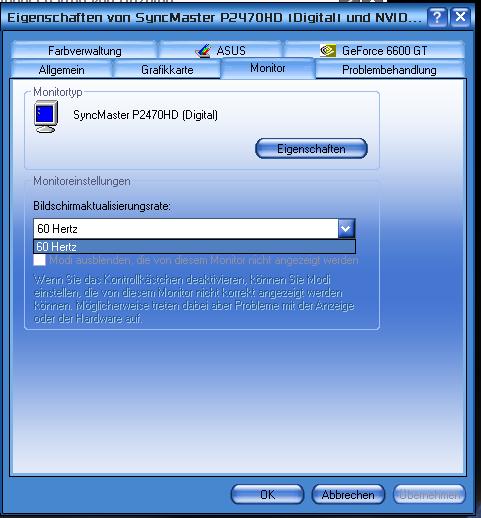This screenshot has height=518, width=481.
Task: Click the blue monitor icon under Monitortyp
Action: tap(46, 117)
